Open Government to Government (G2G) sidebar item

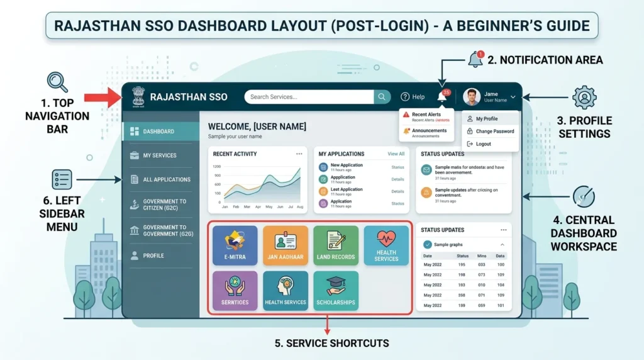click(161, 230)
